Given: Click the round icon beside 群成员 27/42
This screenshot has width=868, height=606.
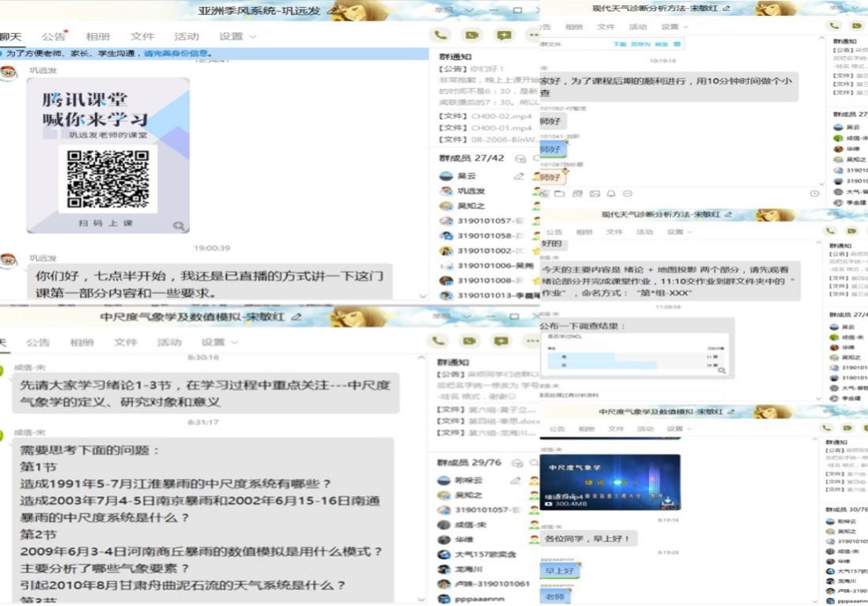Looking at the screenshot, I should (520, 158).
